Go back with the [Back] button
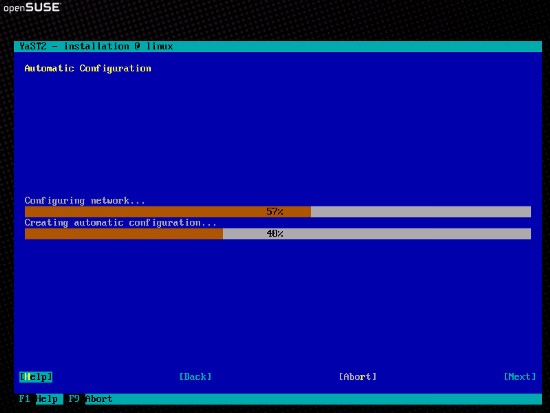The image size is (550, 413). [195, 377]
